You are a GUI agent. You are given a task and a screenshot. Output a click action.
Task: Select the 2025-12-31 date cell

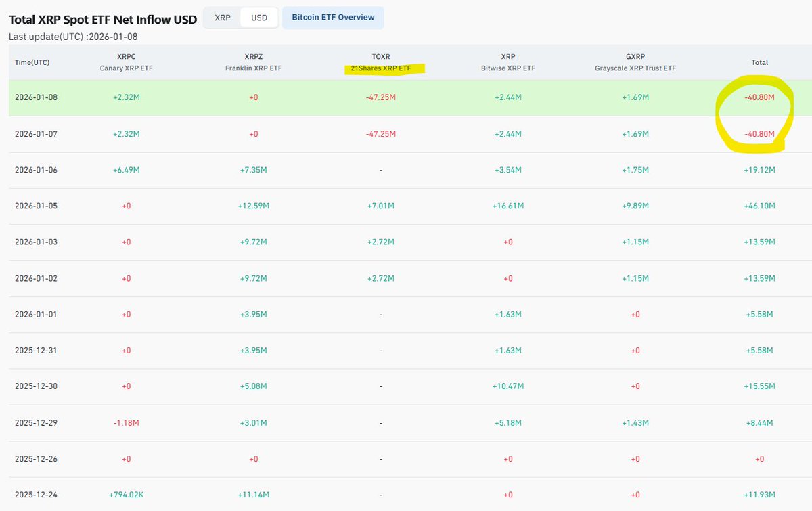37,351
